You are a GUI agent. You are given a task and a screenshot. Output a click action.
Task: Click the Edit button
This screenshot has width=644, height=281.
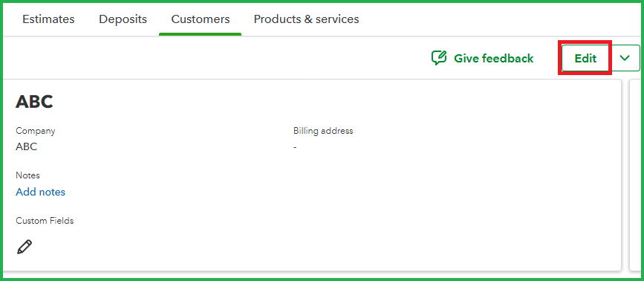pyautogui.click(x=585, y=58)
